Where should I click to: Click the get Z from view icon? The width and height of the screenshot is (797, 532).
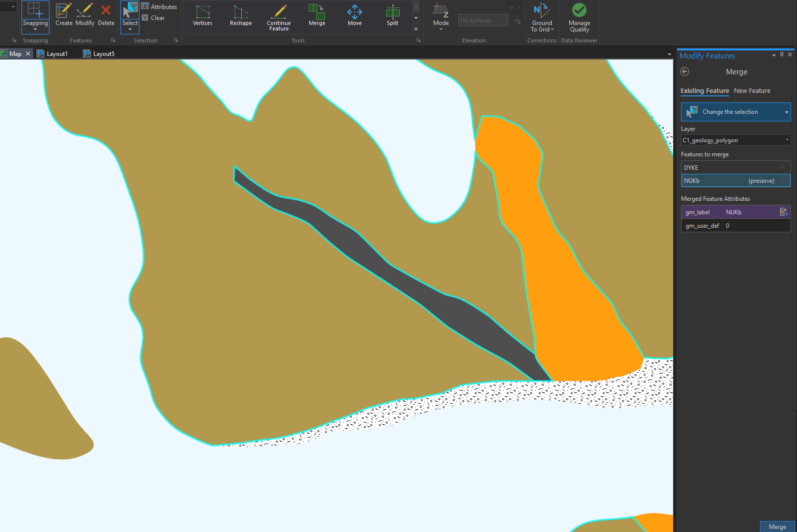coord(517,20)
